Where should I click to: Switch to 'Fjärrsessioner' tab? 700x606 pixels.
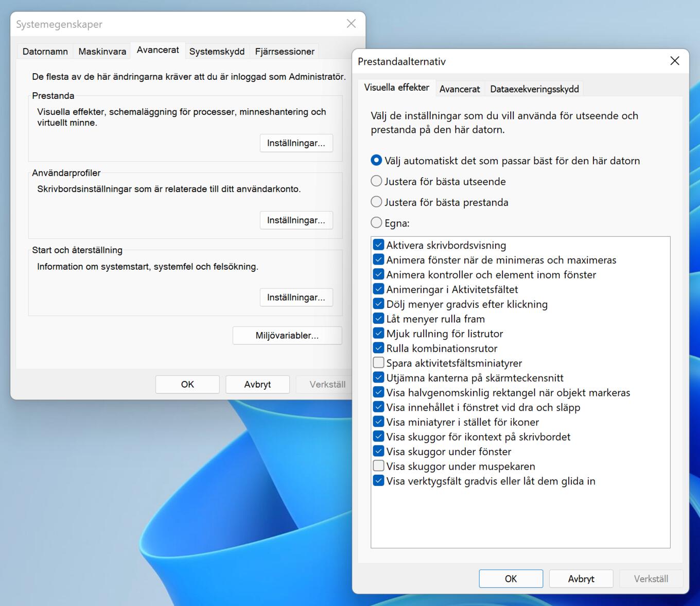[285, 51]
